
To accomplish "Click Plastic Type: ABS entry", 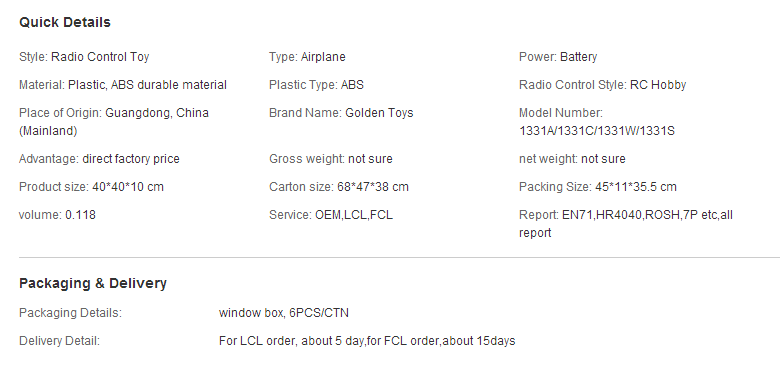I will pos(316,85).
